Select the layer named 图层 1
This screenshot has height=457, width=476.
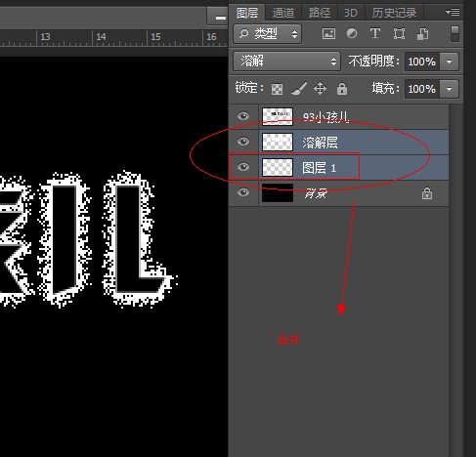coord(339,167)
